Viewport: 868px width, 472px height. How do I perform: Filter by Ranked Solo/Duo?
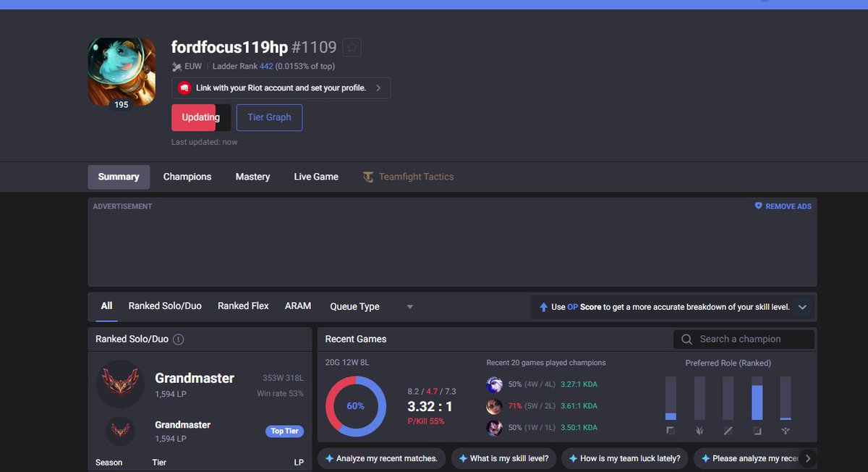(165, 306)
